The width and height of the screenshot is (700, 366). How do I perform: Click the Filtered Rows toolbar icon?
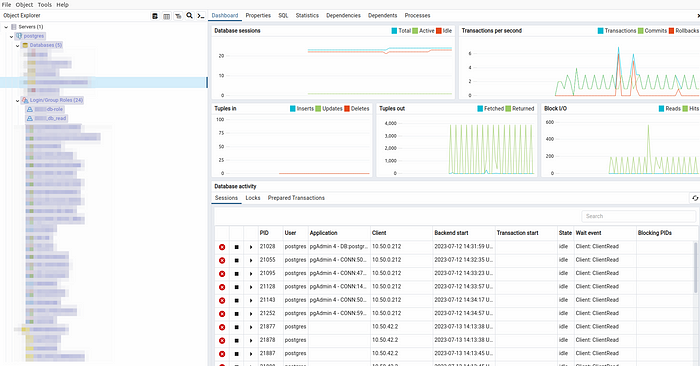tap(178, 16)
